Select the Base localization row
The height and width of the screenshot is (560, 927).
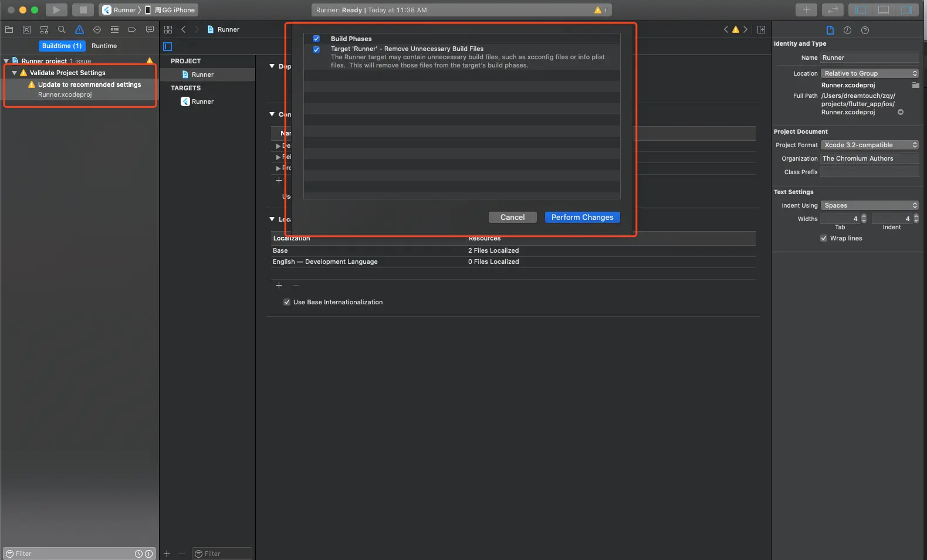(x=513, y=250)
